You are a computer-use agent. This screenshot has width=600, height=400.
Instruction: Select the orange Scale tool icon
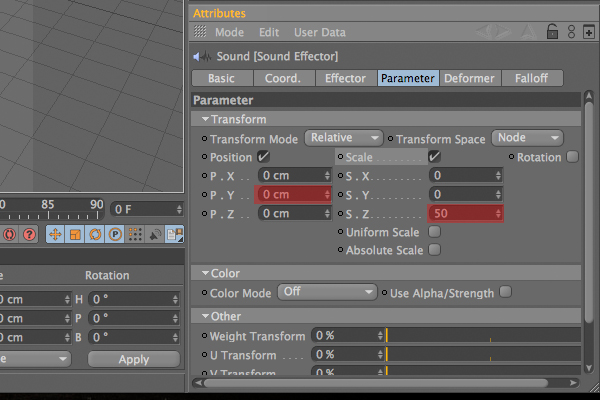pyautogui.click(x=75, y=234)
